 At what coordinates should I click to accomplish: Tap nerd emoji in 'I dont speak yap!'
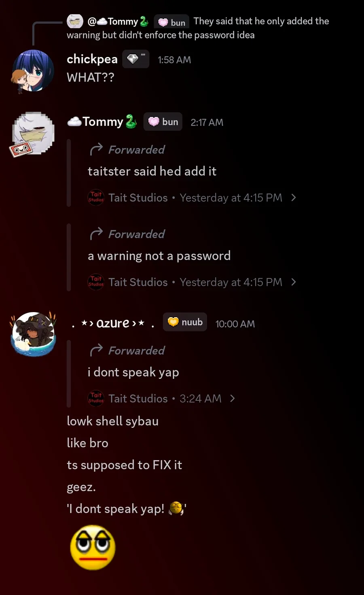pyautogui.click(x=176, y=508)
